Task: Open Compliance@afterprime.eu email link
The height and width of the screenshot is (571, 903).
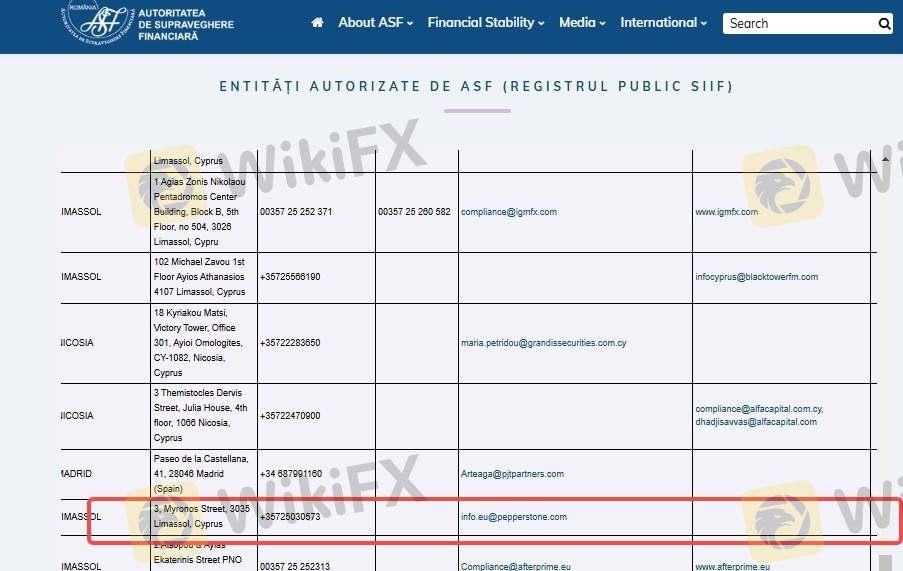Action: [514, 566]
